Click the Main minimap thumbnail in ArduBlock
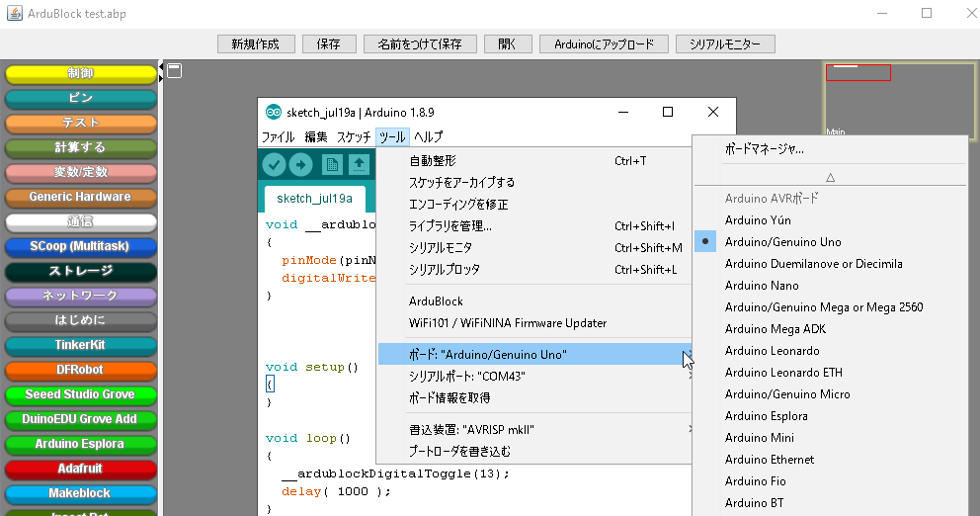This screenshot has width=980, height=516. (899, 99)
